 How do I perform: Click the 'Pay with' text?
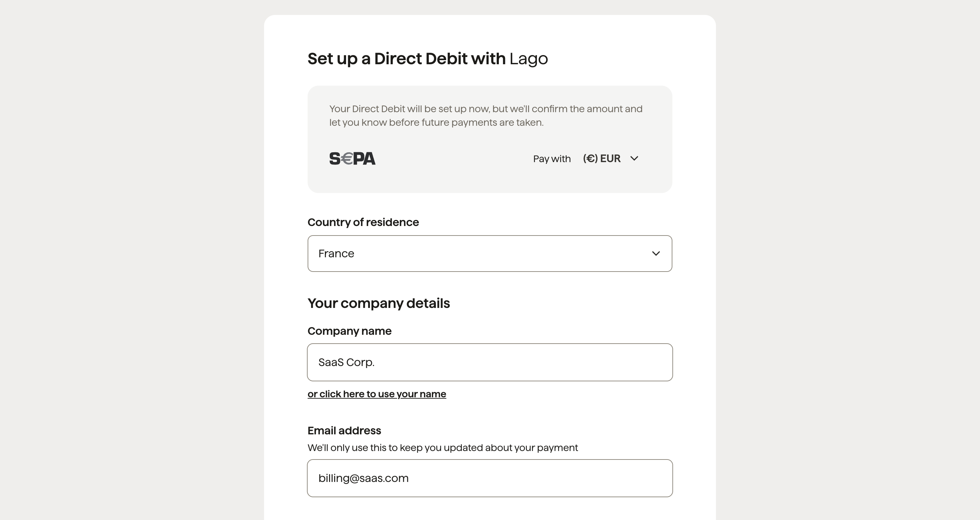[552, 159]
